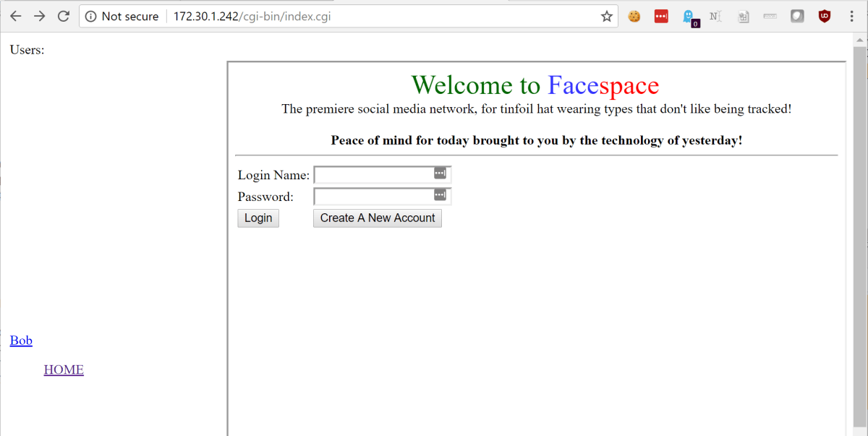Focus the Login Name text field
Viewport: 868px width, 436px height.
(x=373, y=175)
